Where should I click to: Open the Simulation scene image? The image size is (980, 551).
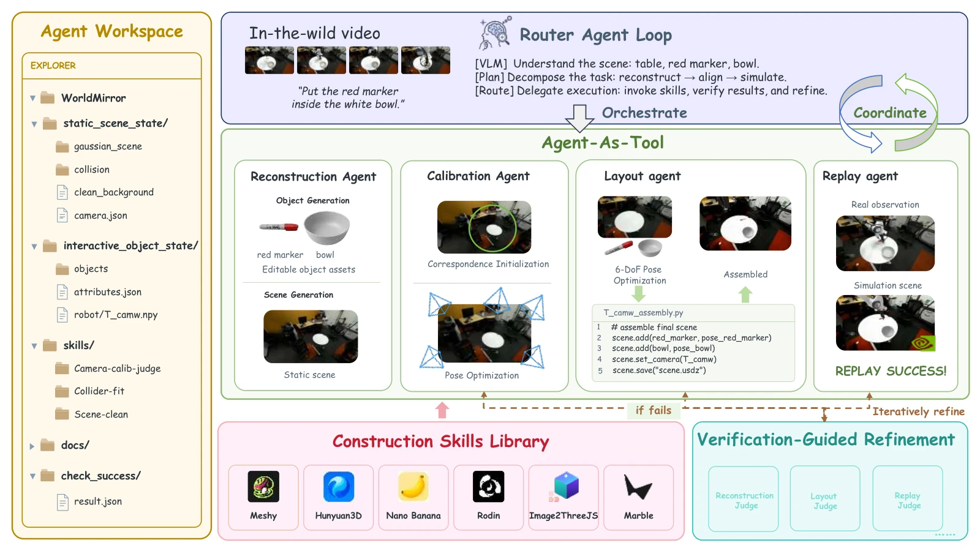click(886, 323)
